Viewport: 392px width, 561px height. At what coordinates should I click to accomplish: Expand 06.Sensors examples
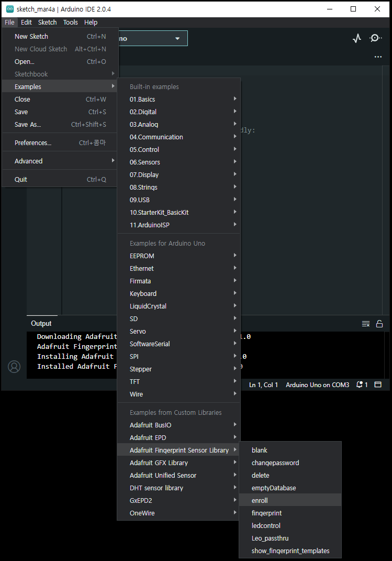coord(178,162)
